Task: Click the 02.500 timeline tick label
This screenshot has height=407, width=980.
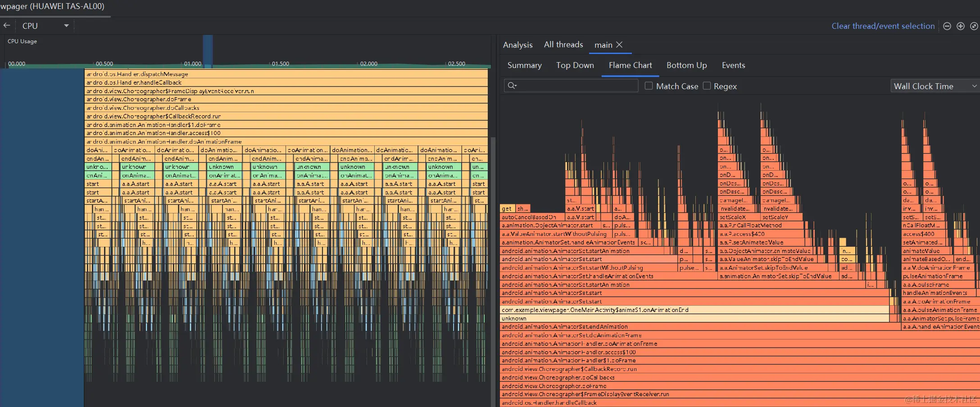Action: click(x=457, y=63)
